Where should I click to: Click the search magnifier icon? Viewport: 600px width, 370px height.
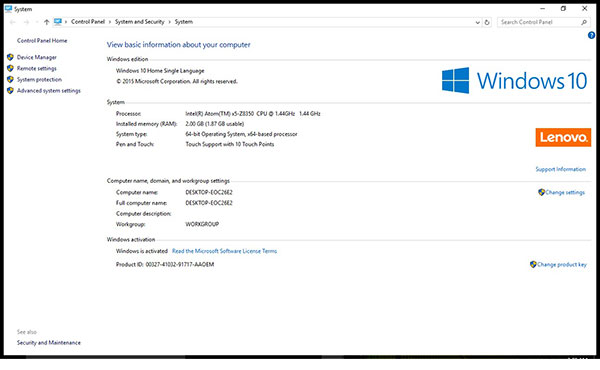click(584, 22)
